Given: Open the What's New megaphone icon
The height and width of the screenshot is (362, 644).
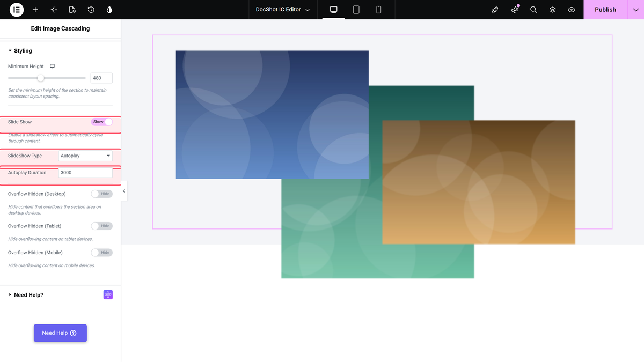Looking at the screenshot, I should point(515,10).
